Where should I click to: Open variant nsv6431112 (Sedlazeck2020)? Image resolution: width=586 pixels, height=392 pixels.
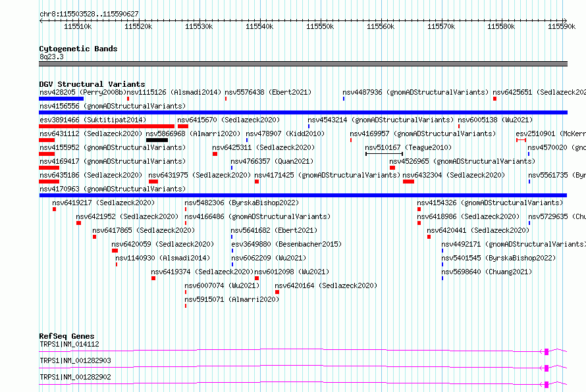[91, 134]
